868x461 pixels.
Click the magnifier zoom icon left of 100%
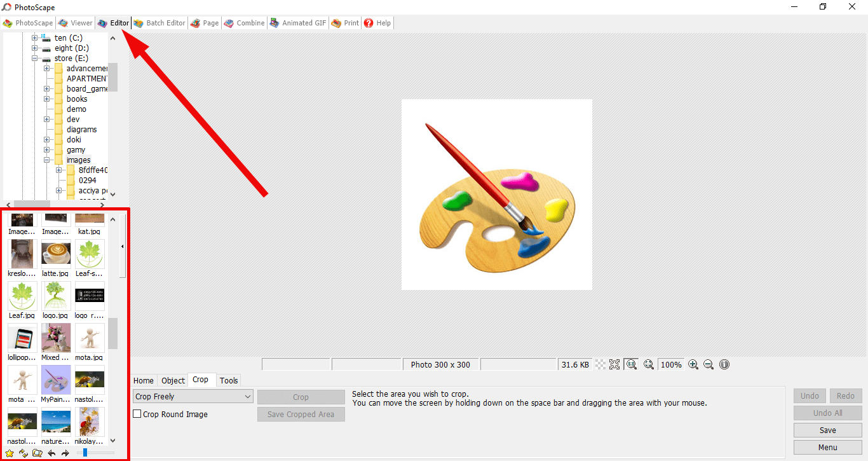(649, 364)
